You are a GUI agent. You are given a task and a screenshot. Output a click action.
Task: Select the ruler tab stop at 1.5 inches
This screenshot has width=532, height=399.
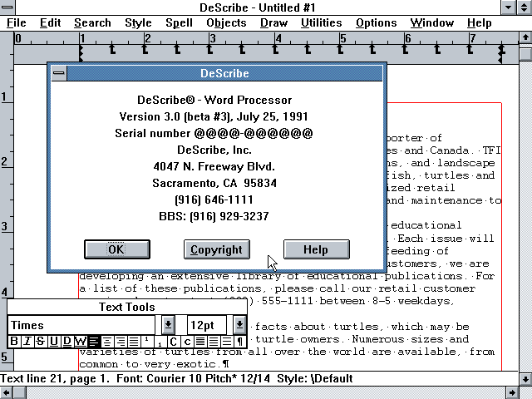[112, 49]
